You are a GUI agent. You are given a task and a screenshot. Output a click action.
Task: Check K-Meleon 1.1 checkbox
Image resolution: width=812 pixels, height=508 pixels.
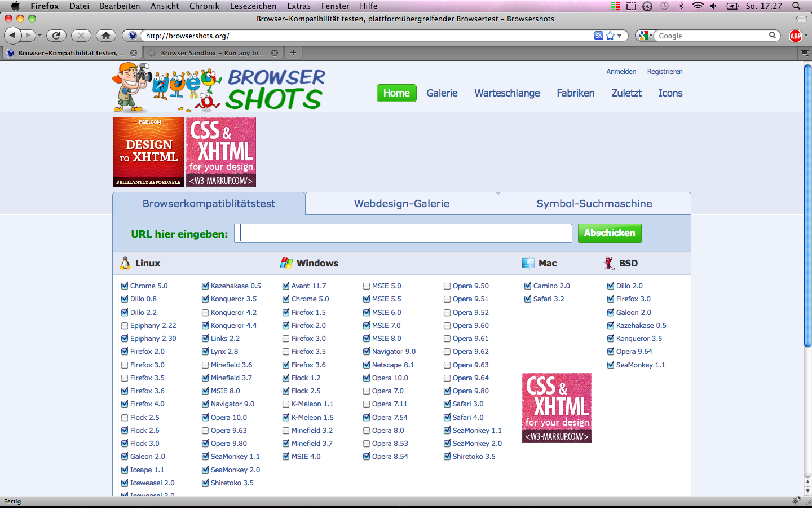click(286, 404)
